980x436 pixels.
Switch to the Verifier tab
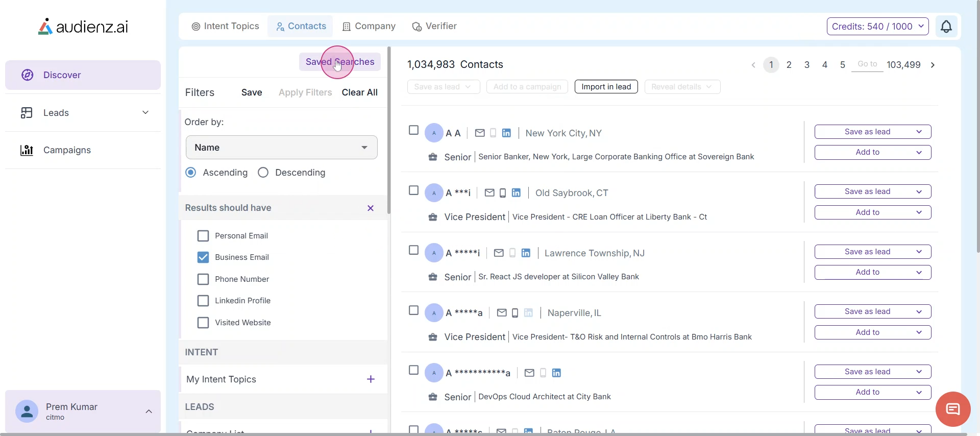434,26
